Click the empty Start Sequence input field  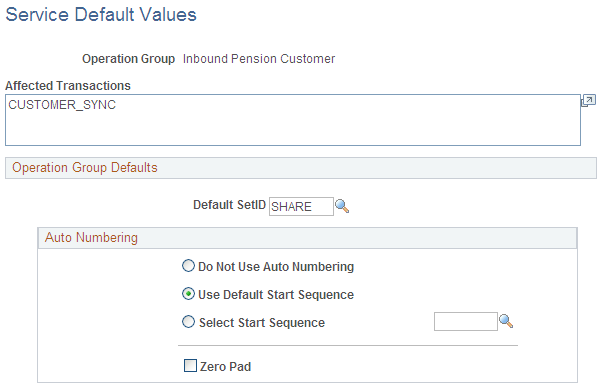pos(466,321)
